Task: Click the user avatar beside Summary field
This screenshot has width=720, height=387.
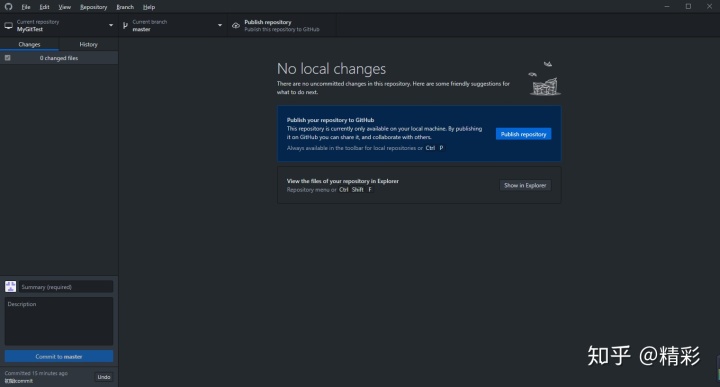Action: click(x=11, y=286)
